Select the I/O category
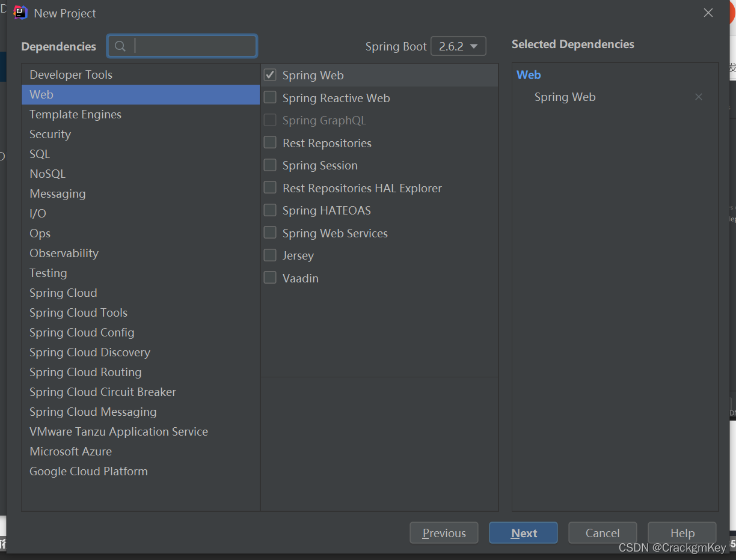The height and width of the screenshot is (560, 736). pyautogui.click(x=141, y=213)
